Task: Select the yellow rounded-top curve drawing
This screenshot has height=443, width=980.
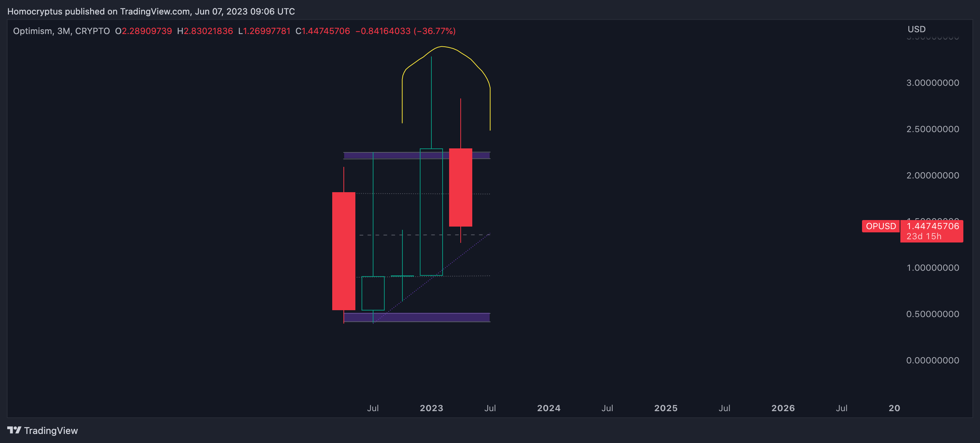Action: point(441,46)
